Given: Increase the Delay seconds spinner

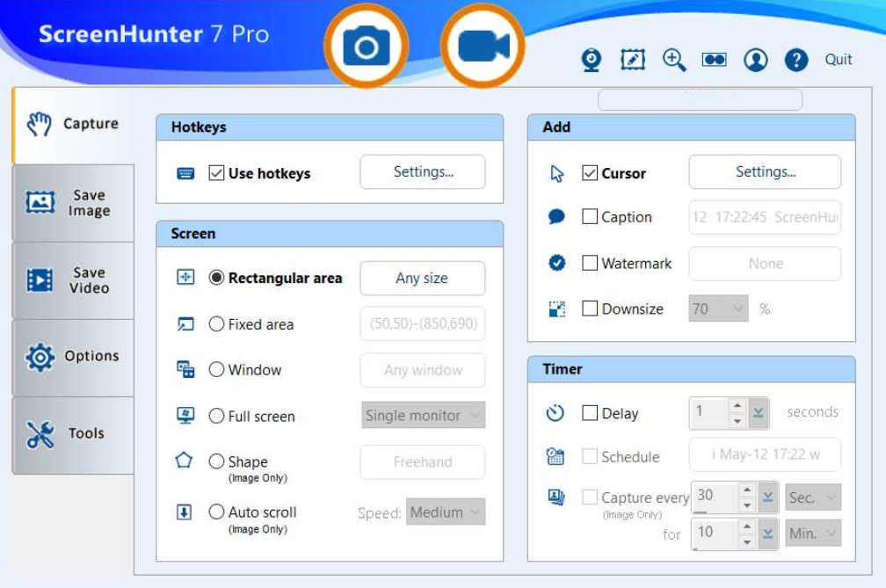Looking at the screenshot, I should point(737,405).
